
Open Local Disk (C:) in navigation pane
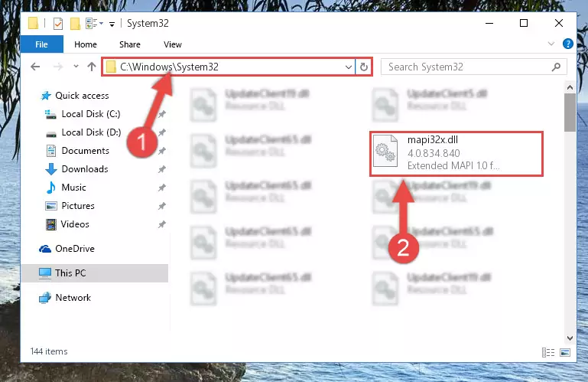click(91, 114)
